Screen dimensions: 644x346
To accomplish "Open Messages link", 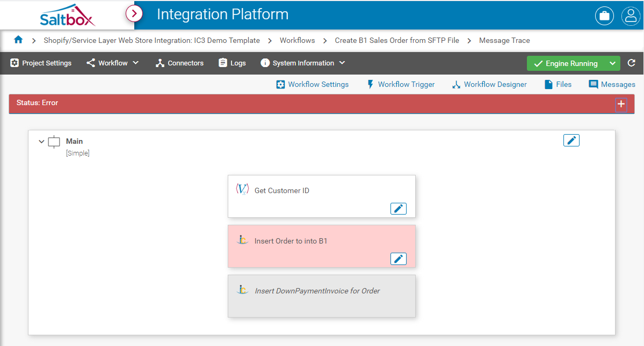I will [612, 84].
